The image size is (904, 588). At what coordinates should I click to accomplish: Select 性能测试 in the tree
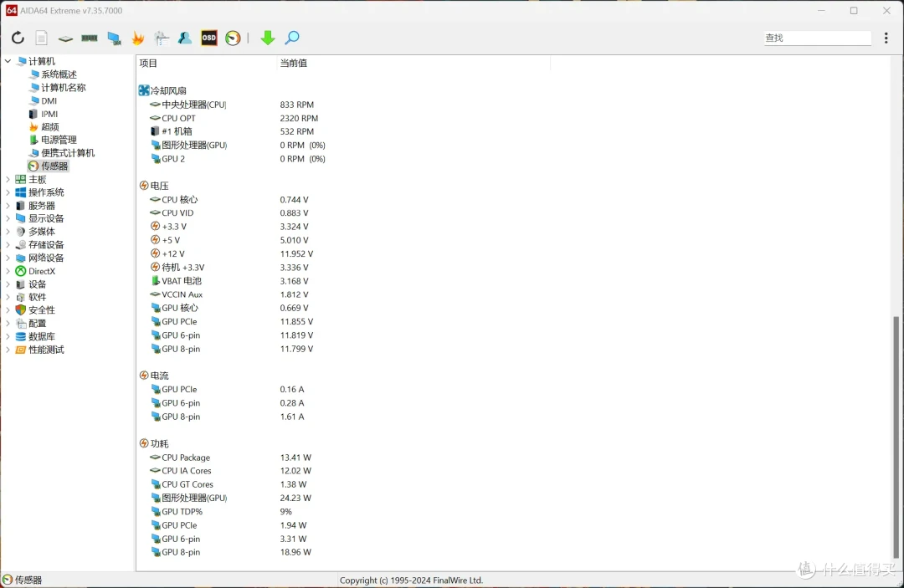[x=46, y=350]
